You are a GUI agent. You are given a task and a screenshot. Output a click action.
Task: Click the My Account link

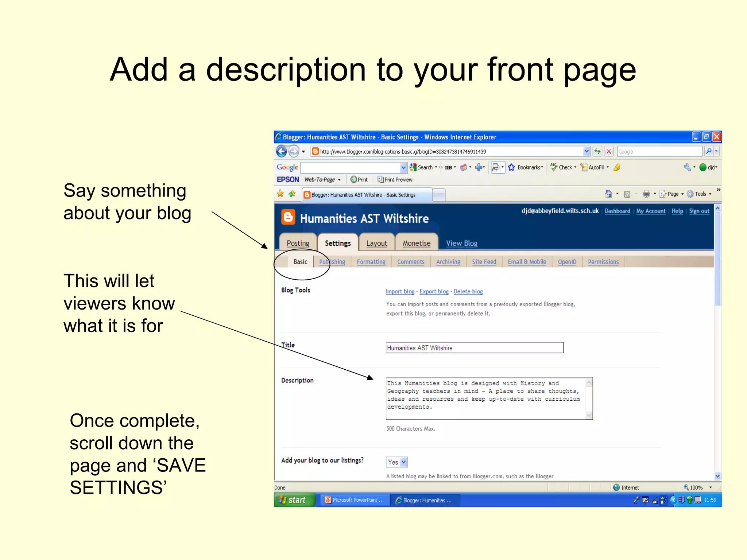651,211
